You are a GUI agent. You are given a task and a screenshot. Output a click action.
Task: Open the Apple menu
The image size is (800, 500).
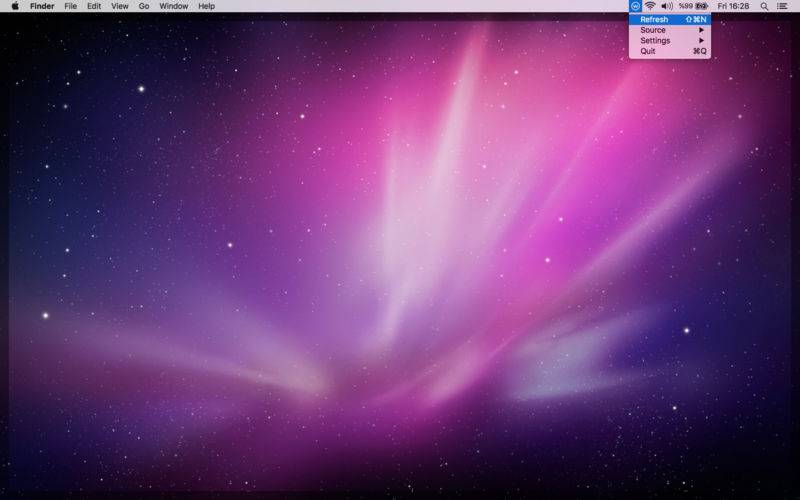(15, 6)
